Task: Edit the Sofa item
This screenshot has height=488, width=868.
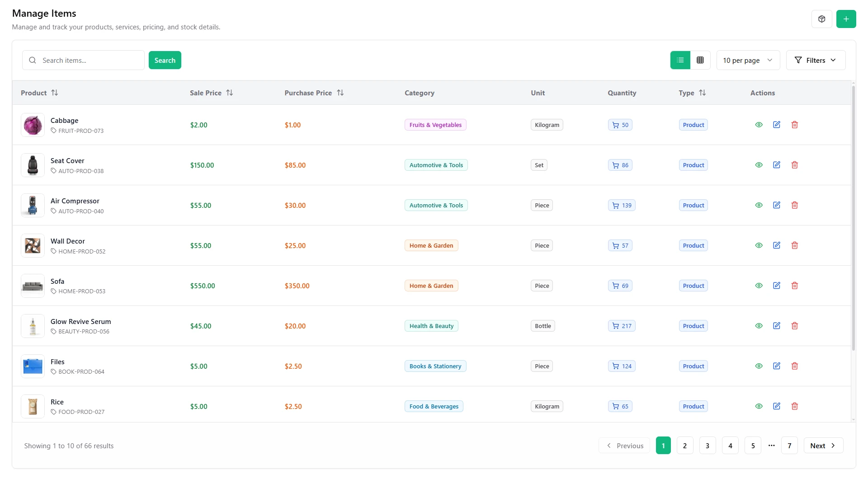Action: [x=777, y=286]
